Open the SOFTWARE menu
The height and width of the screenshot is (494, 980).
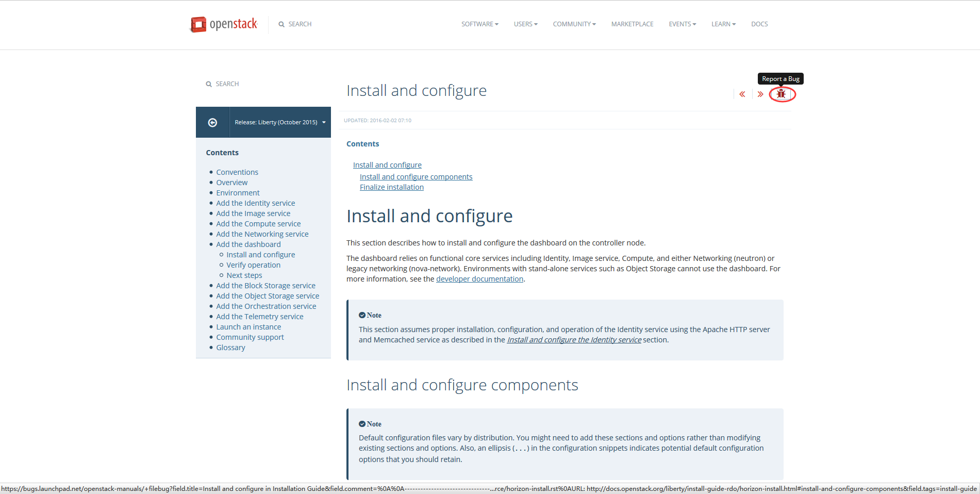479,24
